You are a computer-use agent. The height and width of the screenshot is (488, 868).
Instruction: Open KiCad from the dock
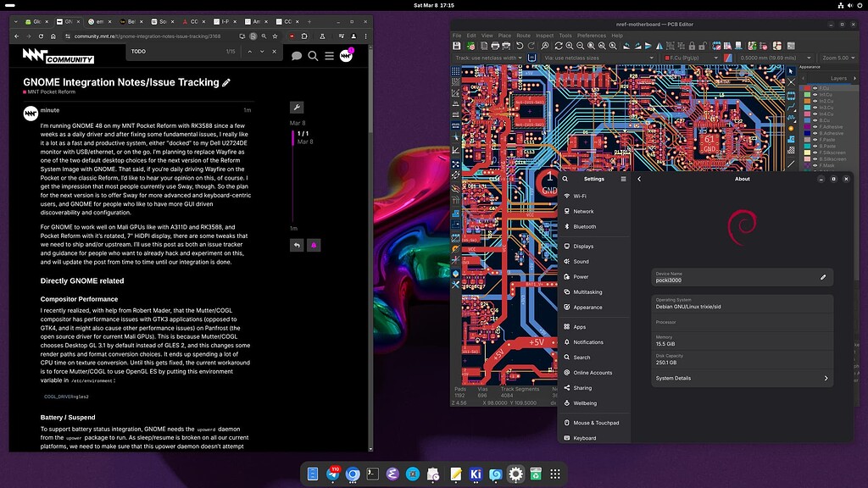[x=476, y=474]
